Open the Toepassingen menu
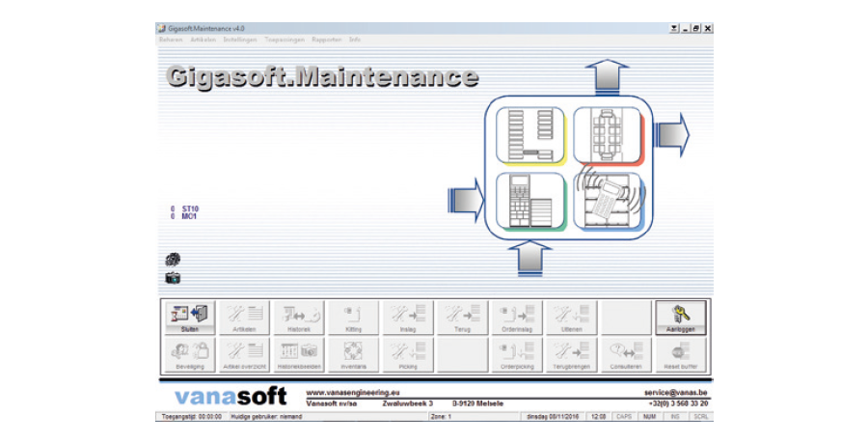The height and width of the screenshot is (444, 868). click(x=284, y=40)
